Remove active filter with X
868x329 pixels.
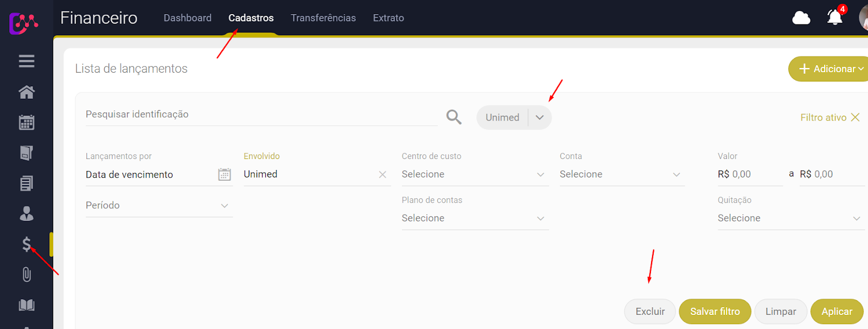(855, 117)
